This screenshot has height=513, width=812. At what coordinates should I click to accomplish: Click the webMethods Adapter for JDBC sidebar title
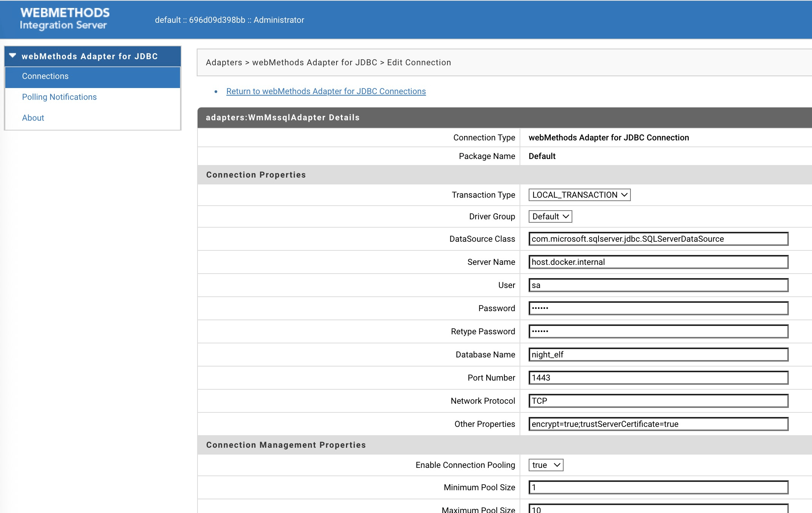tap(90, 56)
